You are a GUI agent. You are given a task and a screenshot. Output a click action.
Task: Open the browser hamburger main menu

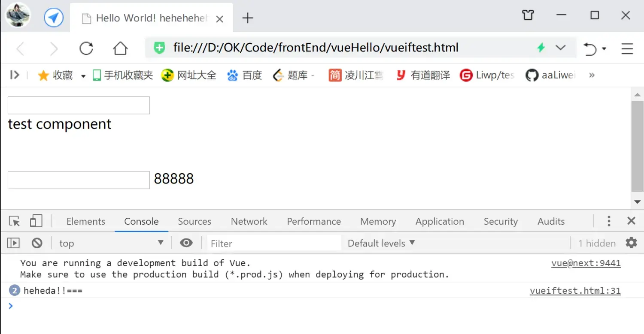(x=627, y=48)
